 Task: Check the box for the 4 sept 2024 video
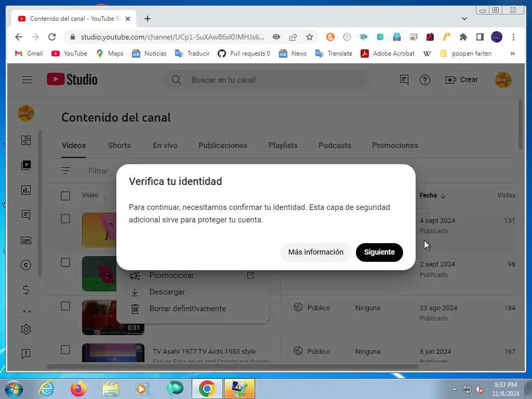point(65,219)
